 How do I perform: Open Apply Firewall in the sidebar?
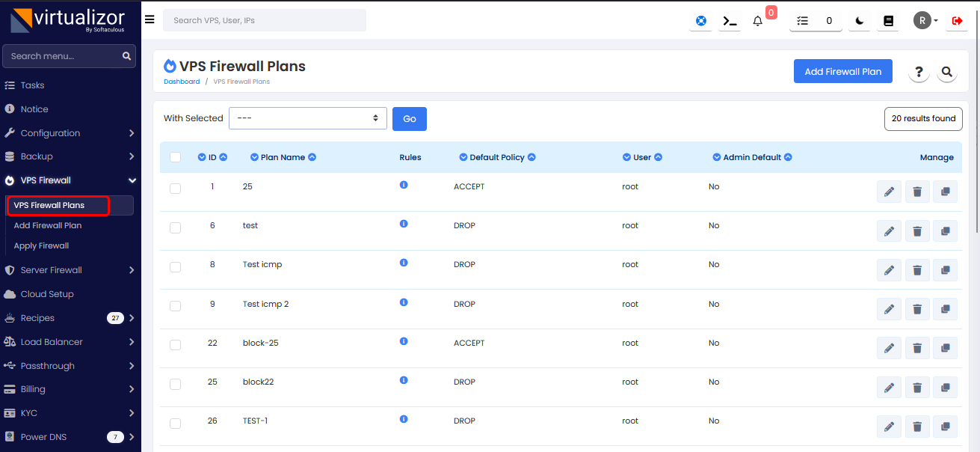coord(41,245)
